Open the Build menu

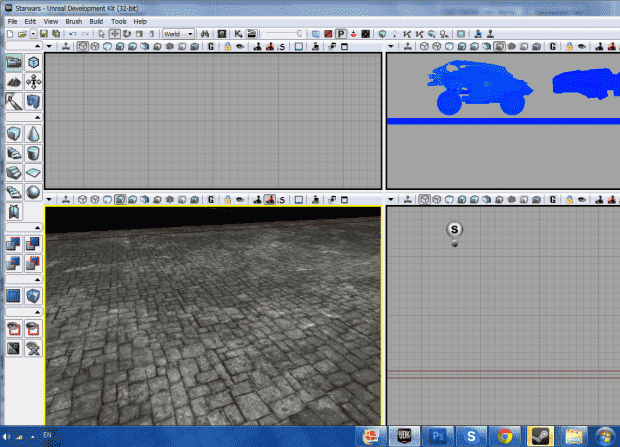point(96,20)
